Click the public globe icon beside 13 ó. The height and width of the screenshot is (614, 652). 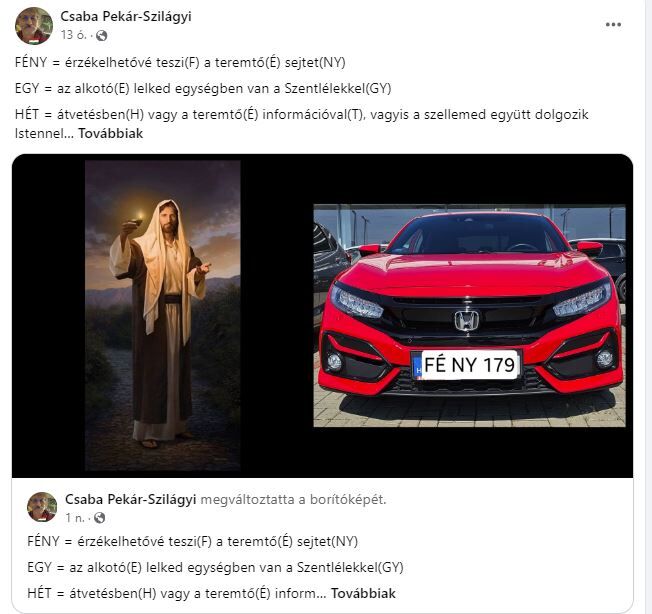(101, 36)
